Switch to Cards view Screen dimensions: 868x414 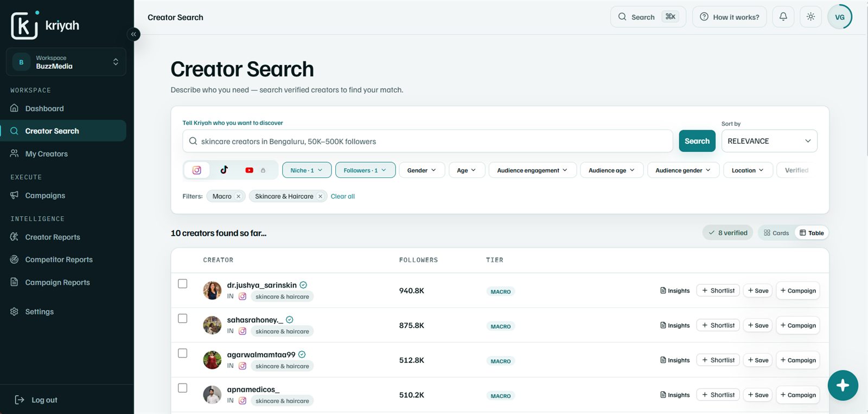point(776,233)
